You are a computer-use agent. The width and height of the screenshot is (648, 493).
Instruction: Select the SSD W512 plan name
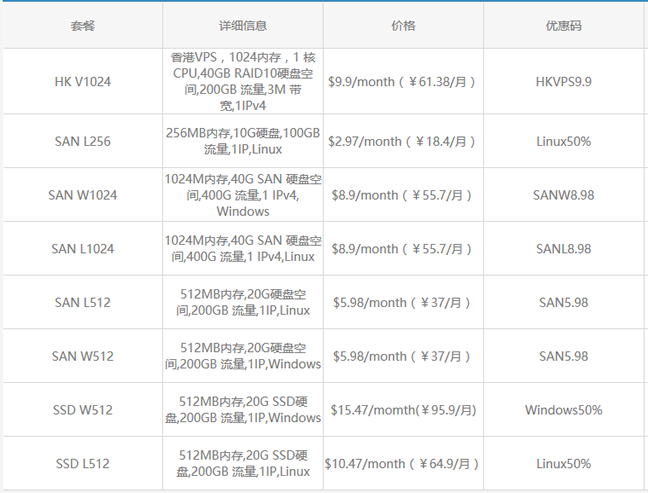click(x=82, y=410)
